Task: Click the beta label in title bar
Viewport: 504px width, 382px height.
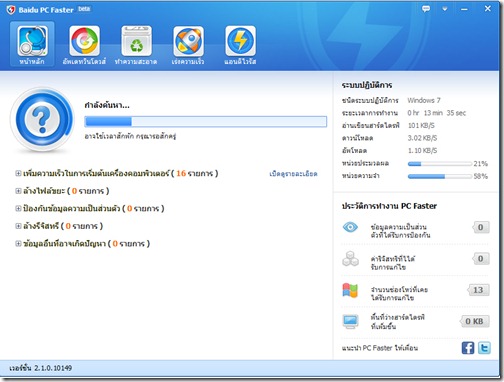Action: click(x=84, y=8)
